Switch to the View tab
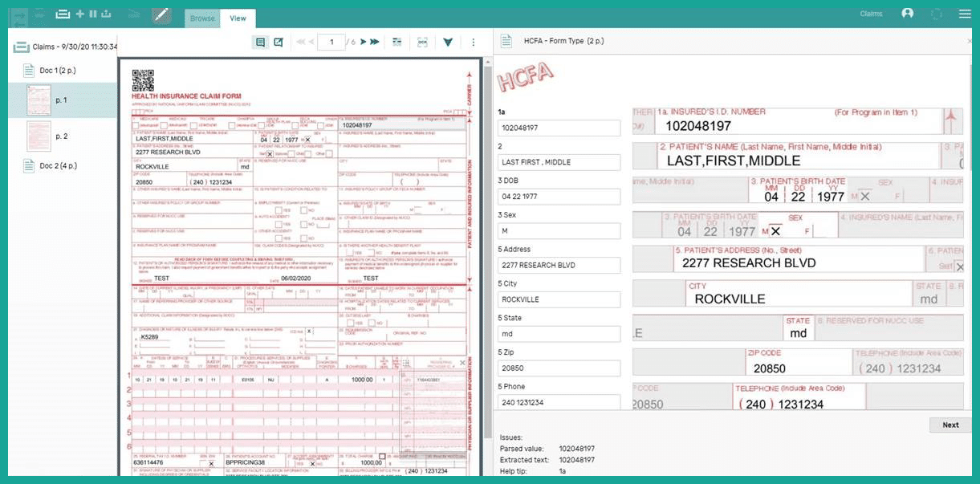 pyautogui.click(x=238, y=18)
